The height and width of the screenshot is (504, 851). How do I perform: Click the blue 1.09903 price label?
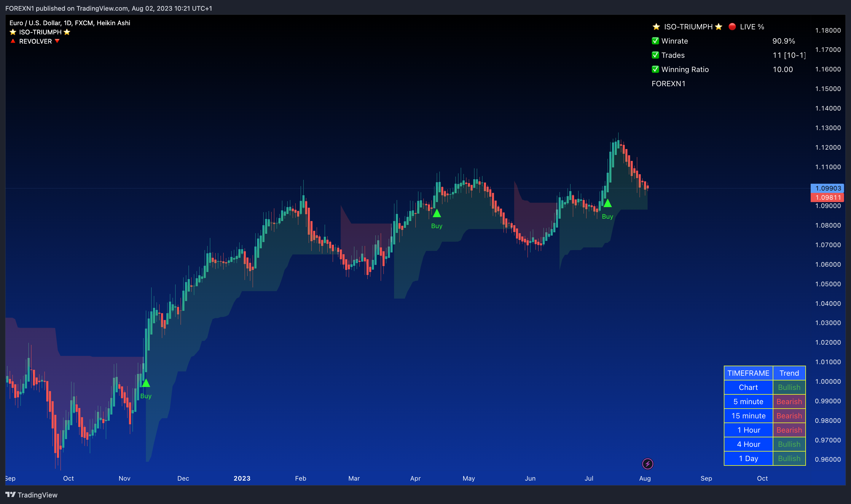(828, 188)
